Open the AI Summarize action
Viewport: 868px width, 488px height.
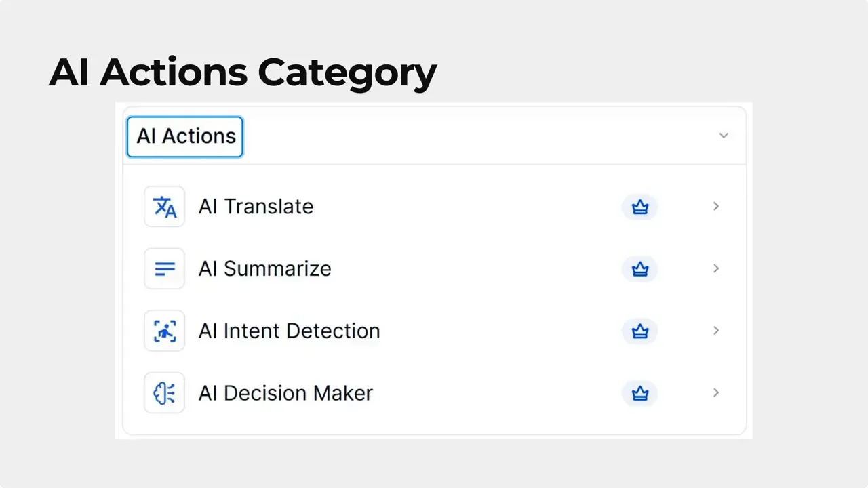click(x=264, y=268)
